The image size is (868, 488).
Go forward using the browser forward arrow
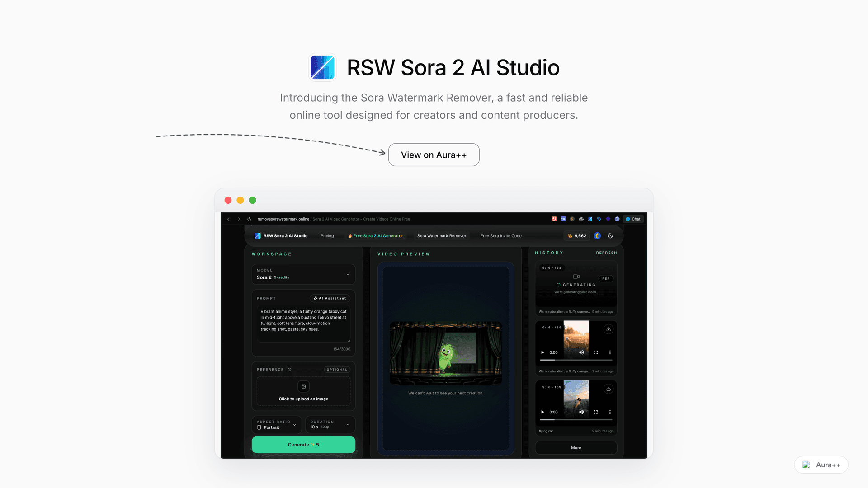239,219
